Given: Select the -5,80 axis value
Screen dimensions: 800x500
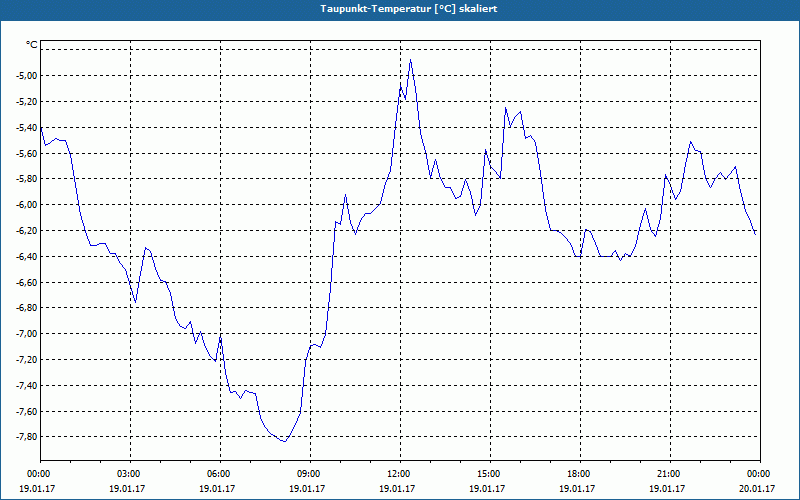Looking at the screenshot, I should (x=27, y=179).
